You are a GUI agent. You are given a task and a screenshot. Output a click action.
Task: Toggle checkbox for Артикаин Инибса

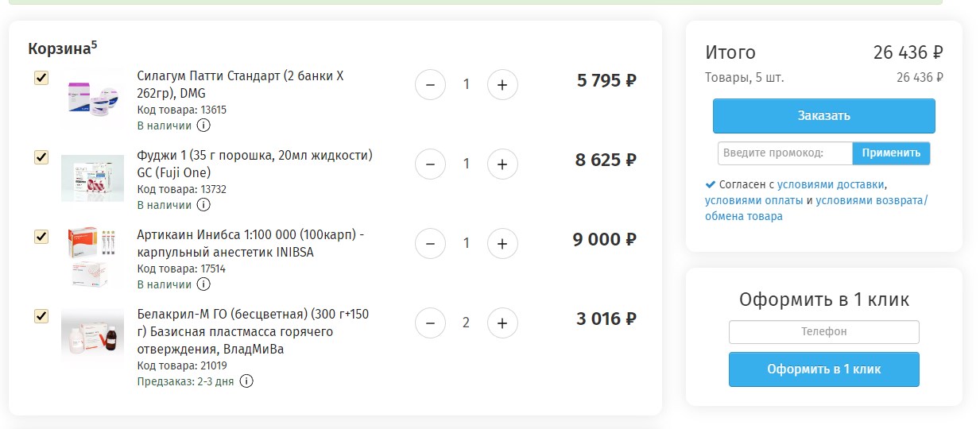[41, 237]
